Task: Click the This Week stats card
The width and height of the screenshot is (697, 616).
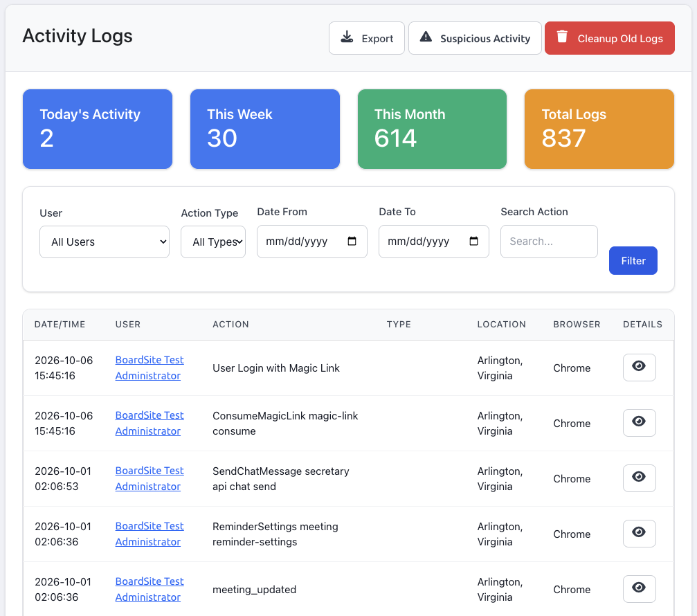Action: [x=265, y=129]
